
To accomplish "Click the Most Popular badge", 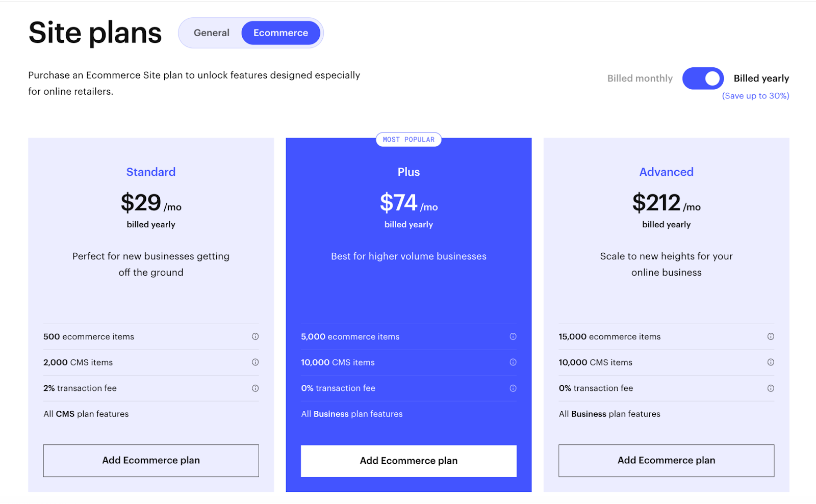I will tap(408, 139).
